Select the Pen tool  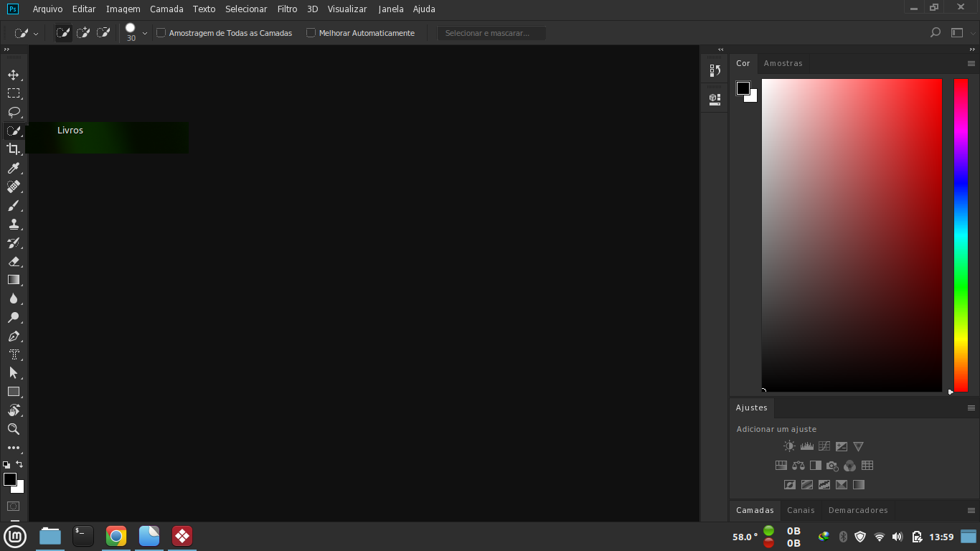13,336
